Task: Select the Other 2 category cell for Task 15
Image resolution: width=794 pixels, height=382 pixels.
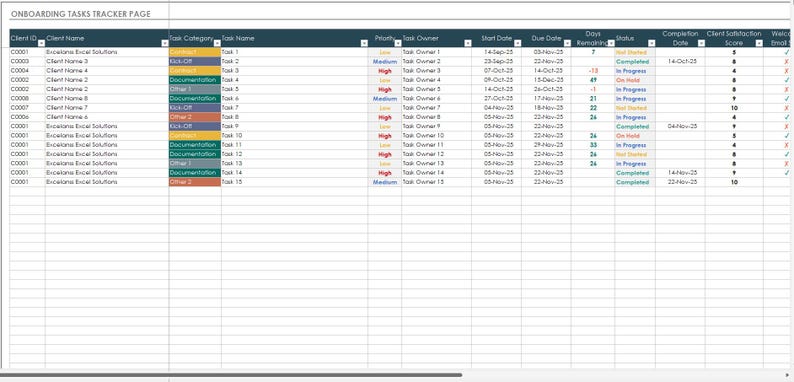Action: (195, 182)
